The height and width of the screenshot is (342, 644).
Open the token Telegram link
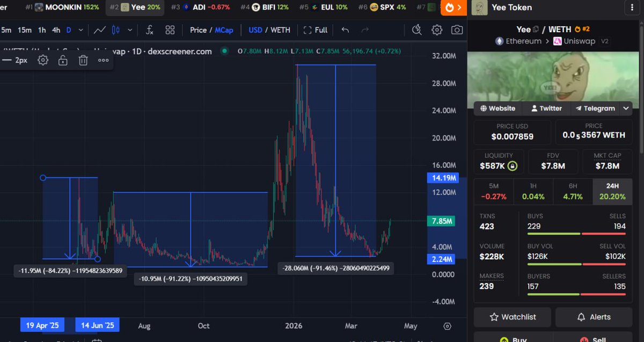(595, 108)
